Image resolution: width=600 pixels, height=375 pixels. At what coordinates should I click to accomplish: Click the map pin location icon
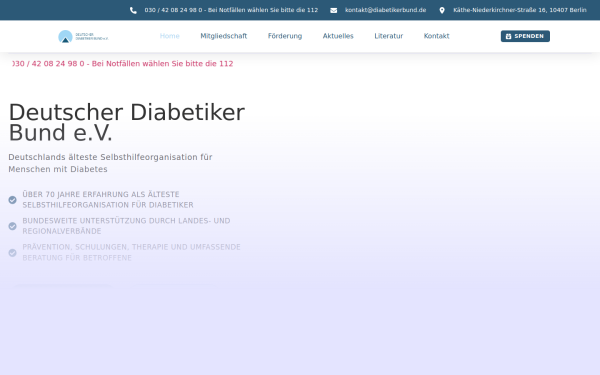click(x=442, y=10)
